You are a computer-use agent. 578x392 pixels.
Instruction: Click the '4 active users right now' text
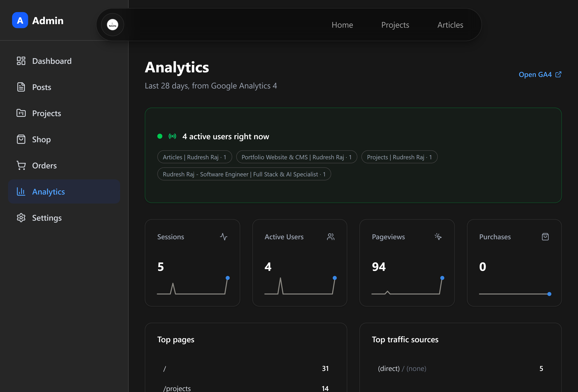pyautogui.click(x=226, y=136)
